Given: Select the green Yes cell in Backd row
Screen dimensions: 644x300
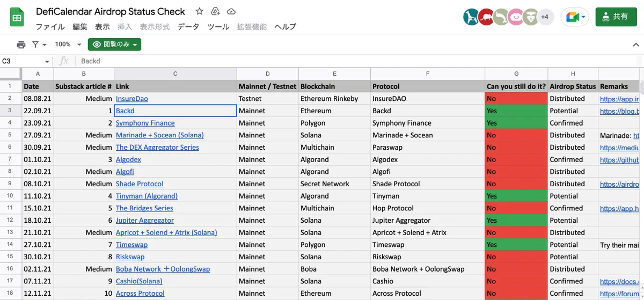Looking at the screenshot, I should pyautogui.click(x=516, y=111).
